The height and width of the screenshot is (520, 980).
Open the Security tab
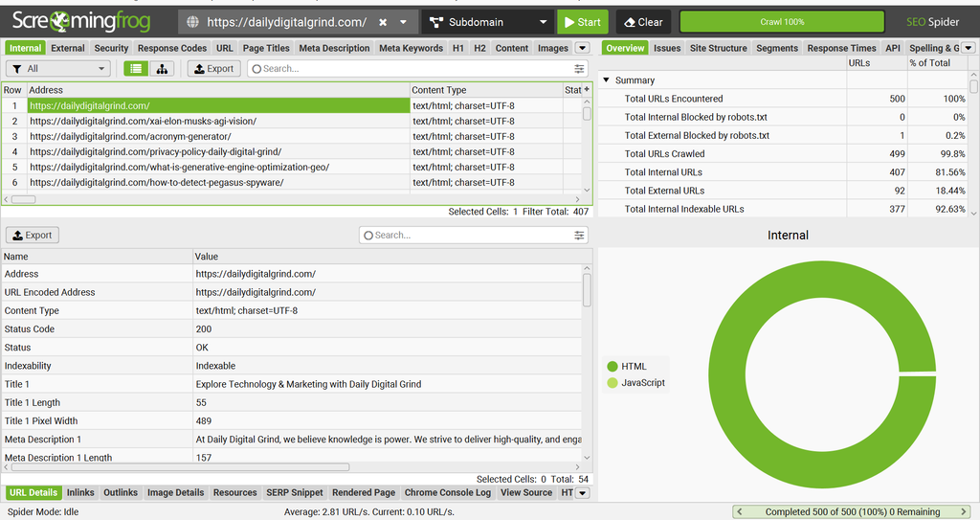click(x=111, y=48)
